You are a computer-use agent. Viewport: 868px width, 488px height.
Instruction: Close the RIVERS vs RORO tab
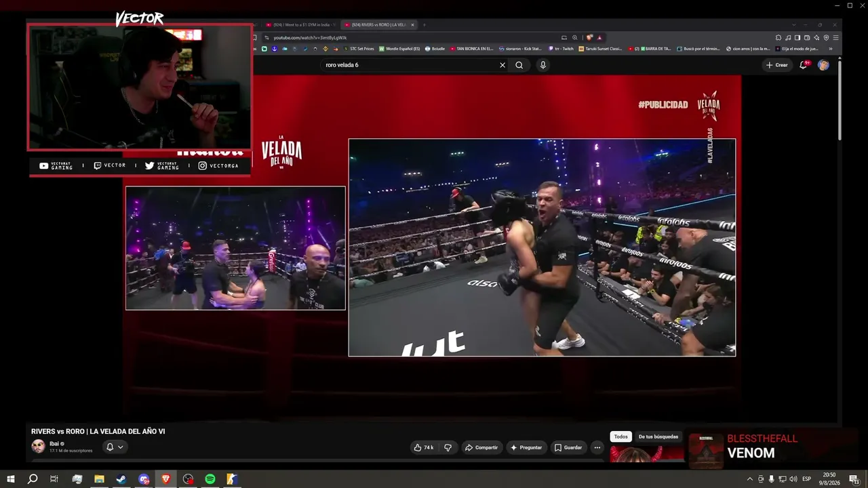point(412,25)
